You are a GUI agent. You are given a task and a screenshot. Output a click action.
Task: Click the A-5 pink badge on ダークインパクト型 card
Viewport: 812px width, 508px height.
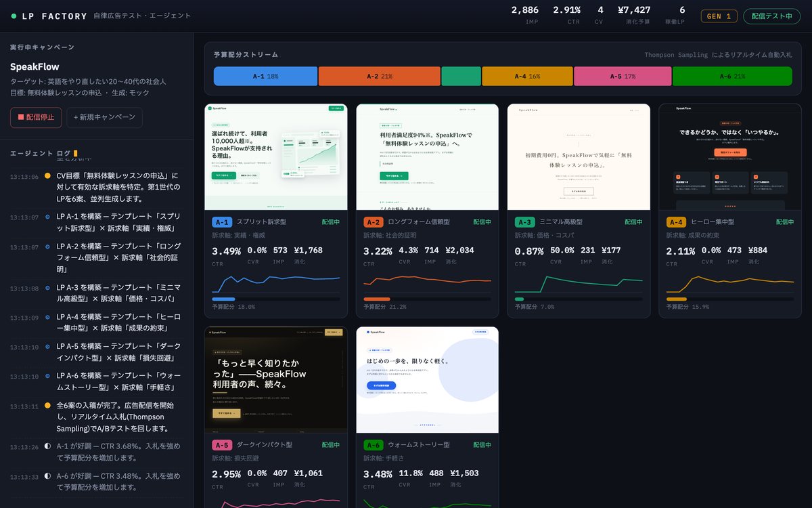[x=223, y=445]
